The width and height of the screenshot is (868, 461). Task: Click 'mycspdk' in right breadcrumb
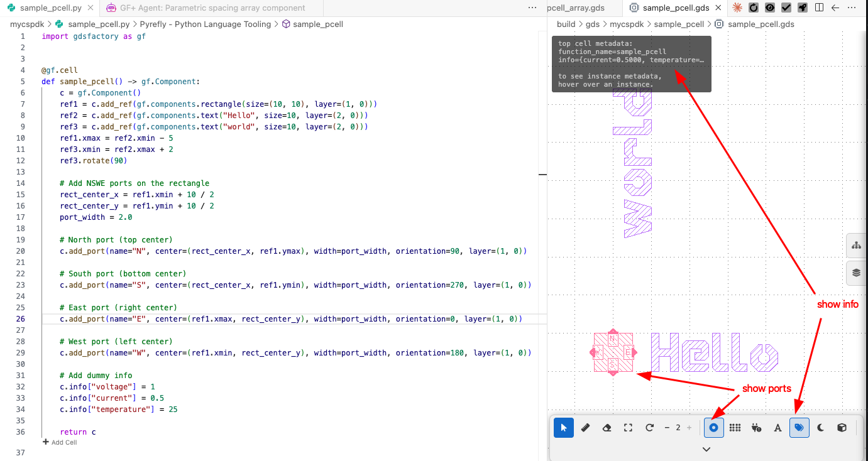pos(627,24)
